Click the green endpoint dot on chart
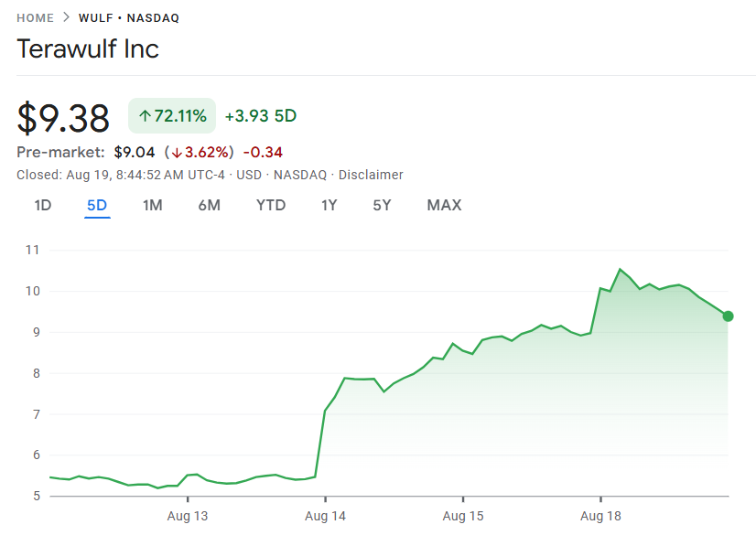Viewport: 756px width, 546px height. 728,316
